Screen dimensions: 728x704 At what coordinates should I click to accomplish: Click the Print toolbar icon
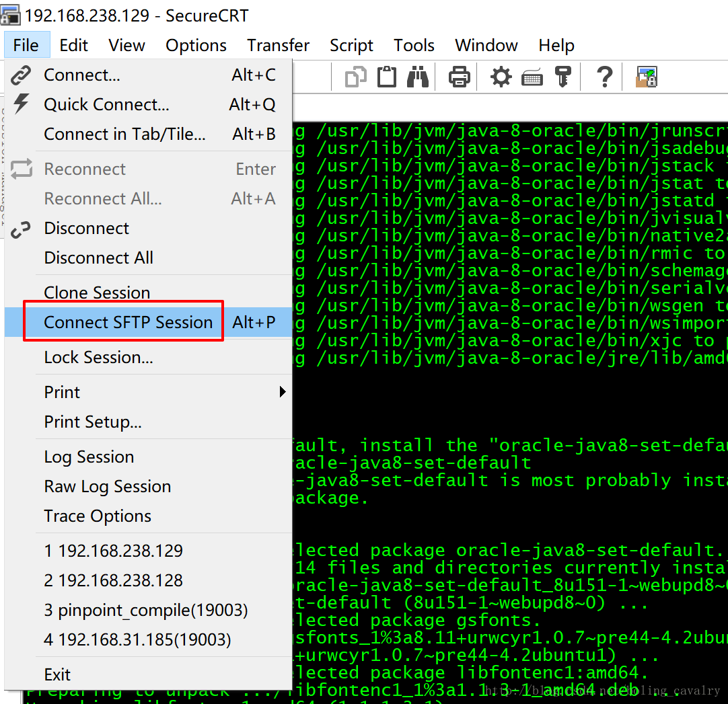pyautogui.click(x=459, y=77)
